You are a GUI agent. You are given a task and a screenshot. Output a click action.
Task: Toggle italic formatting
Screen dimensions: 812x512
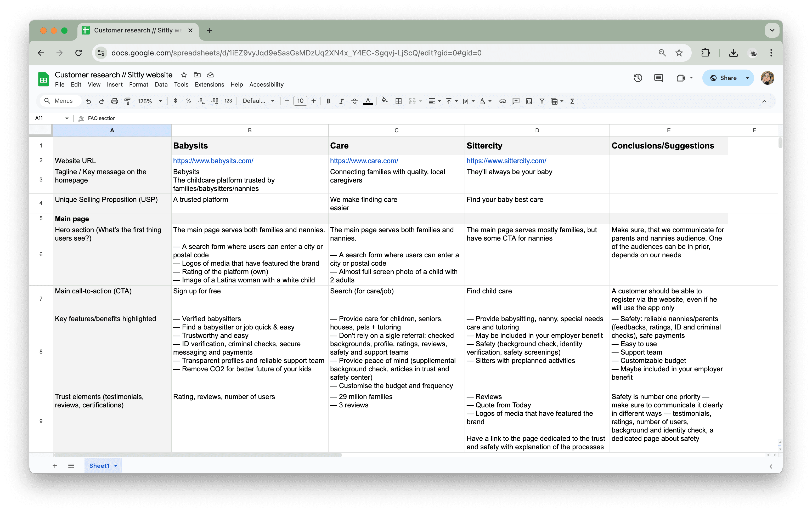[341, 101]
